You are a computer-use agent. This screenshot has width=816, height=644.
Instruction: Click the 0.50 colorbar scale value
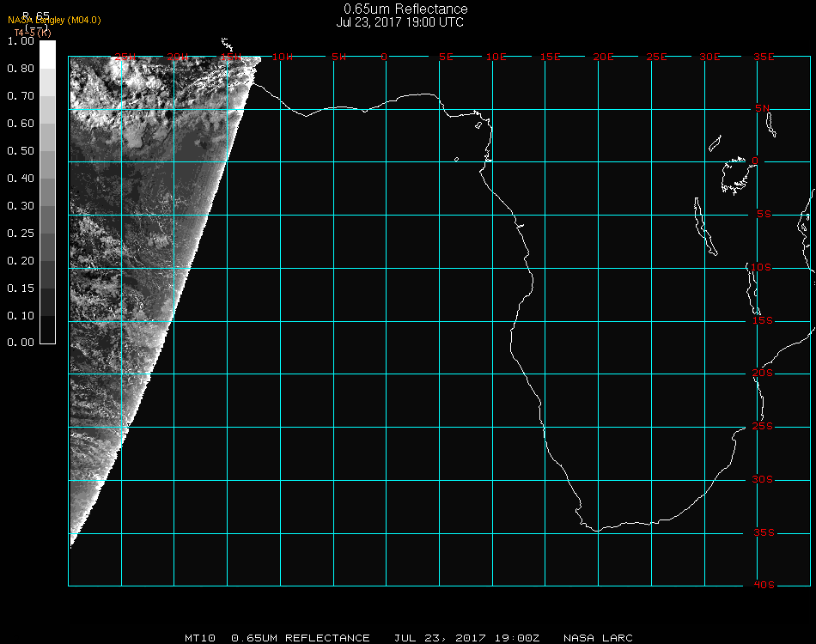pyautogui.click(x=21, y=151)
